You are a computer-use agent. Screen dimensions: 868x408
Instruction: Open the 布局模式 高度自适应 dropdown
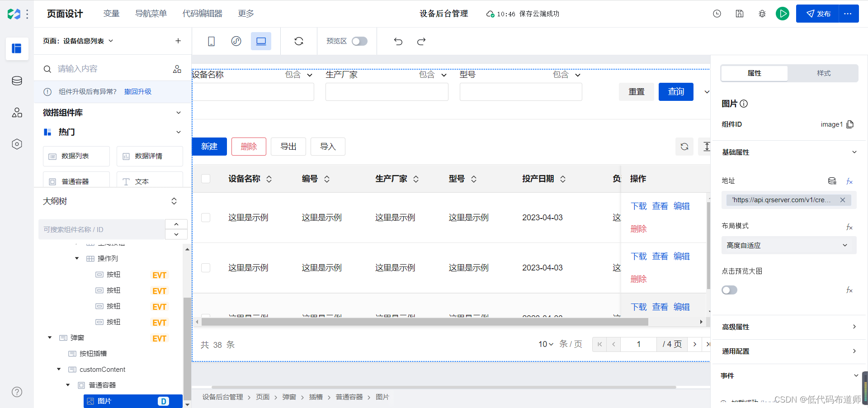(789, 245)
